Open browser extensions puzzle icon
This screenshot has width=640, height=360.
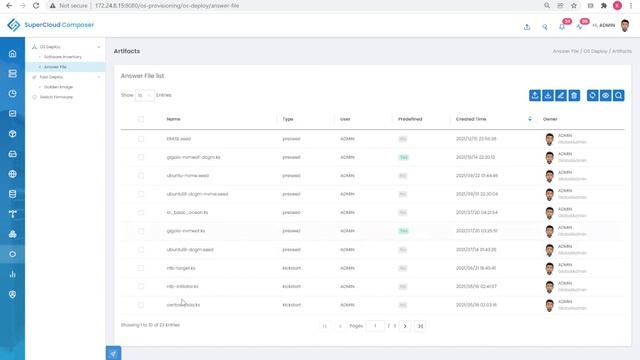coord(604,6)
